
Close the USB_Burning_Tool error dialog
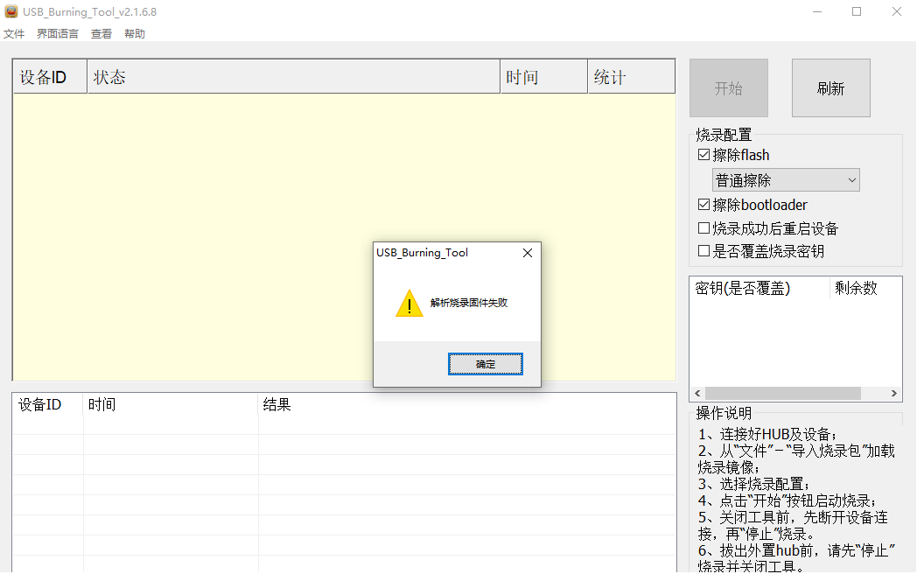528,253
